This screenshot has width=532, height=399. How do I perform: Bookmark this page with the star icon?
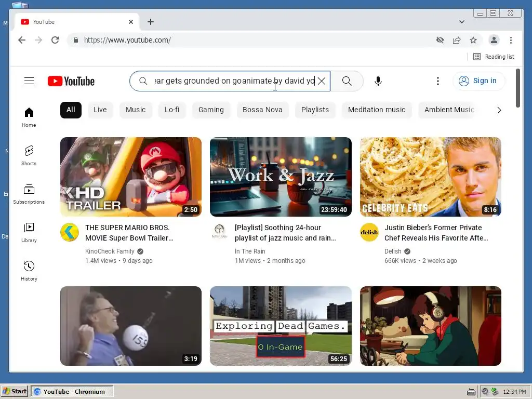coord(473,40)
